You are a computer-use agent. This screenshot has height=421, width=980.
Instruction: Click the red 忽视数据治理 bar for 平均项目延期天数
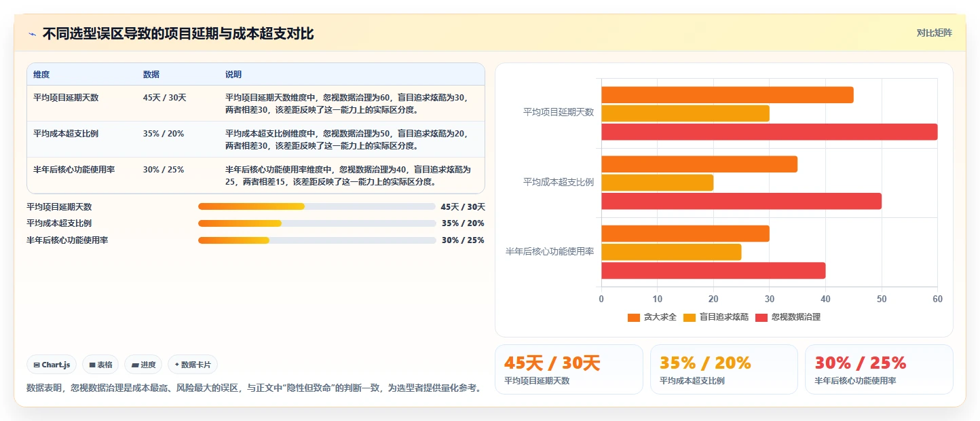pyautogui.click(x=769, y=132)
